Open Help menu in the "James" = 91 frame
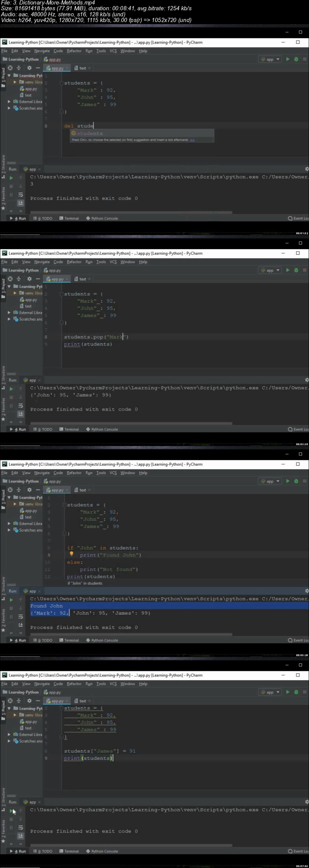Screen dimensions: 309x868 (143, 684)
